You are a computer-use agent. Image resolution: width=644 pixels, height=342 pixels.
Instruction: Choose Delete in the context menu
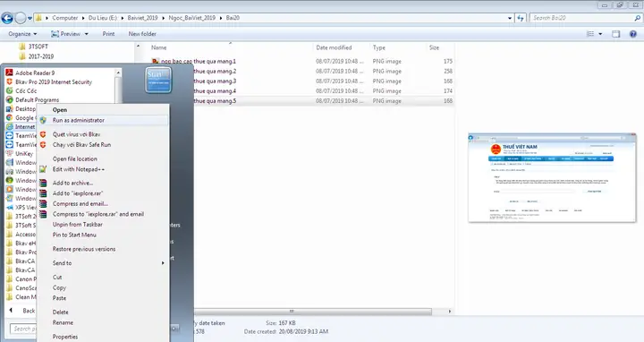[61, 312]
